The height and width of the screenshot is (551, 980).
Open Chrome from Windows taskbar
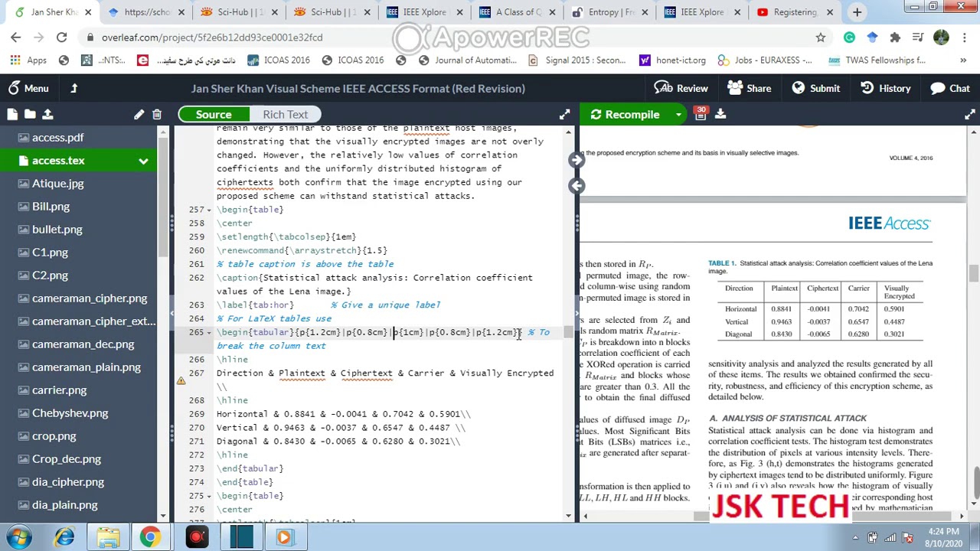click(150, 536)
